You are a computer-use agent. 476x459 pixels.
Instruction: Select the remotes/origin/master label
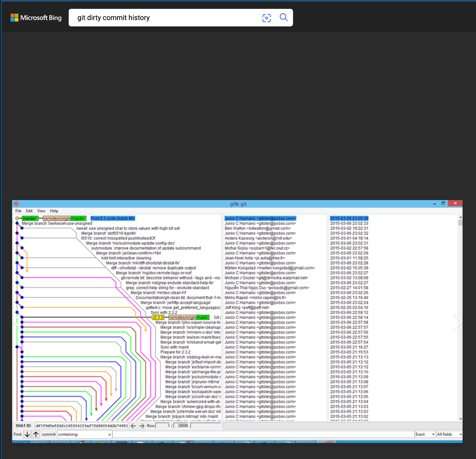(64, 218)
